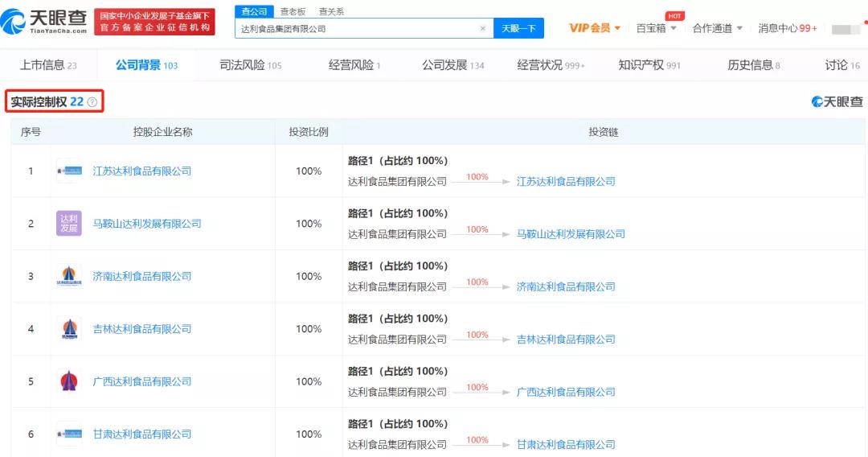Image resolution: width=868 pixels, height=457 pixels.
Task: Click the HOT badge above 百宝箱
Action: click(675, 16)
